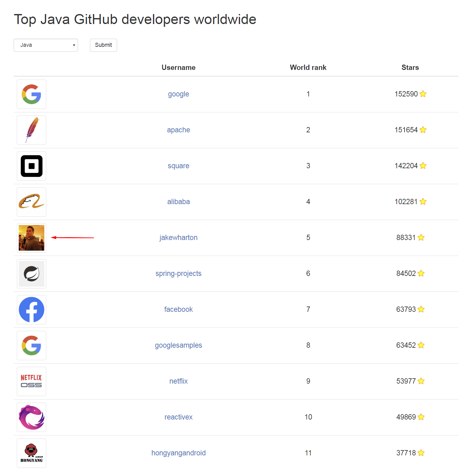Image resolution: width=476 pixels, height=471 pixels.
Task: Open the hongyangandroid profile link
Action: pos(178,453)
